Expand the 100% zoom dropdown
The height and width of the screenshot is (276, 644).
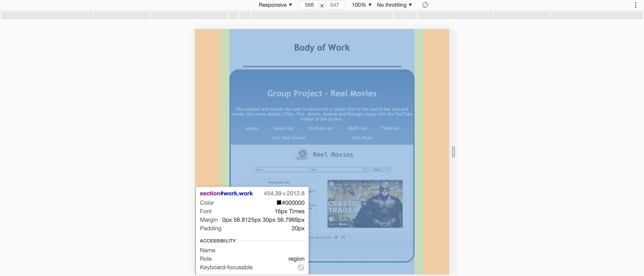tap(362, 5)
